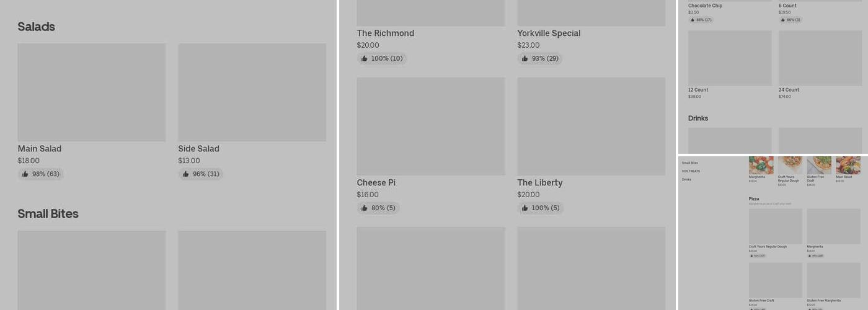Select the thumbs-up icon under Cheese Pi

tap(364, 208)
